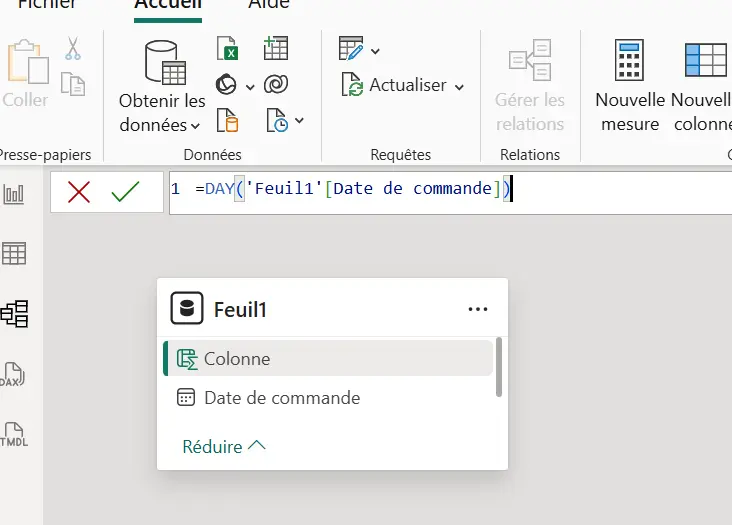Click the Copy pages icon
The width and height of the screenshot is (732, 525).
(73, 84)
